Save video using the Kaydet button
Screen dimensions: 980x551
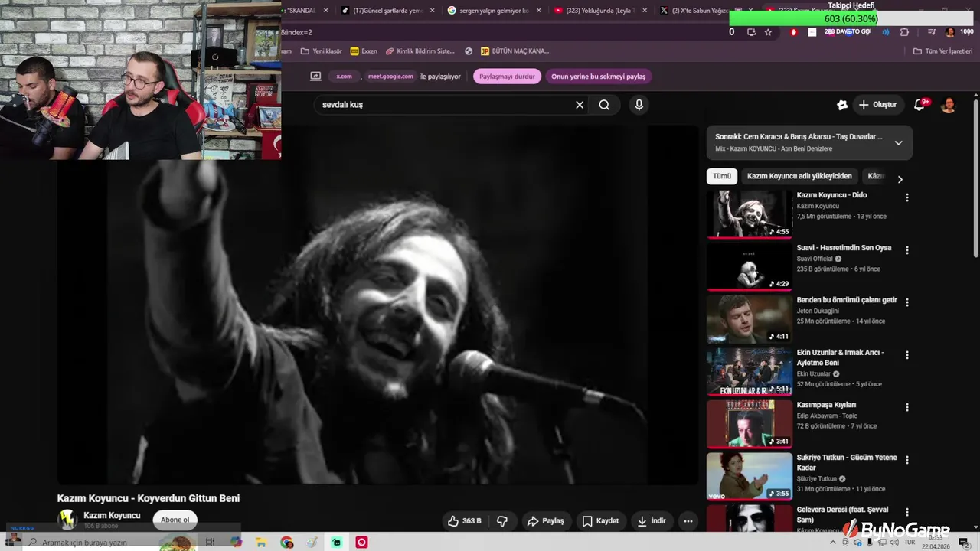[600, 521]
